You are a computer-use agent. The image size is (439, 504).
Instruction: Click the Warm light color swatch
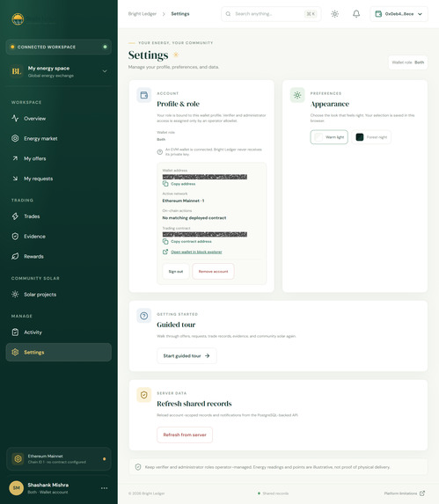[x=318, y=137]
